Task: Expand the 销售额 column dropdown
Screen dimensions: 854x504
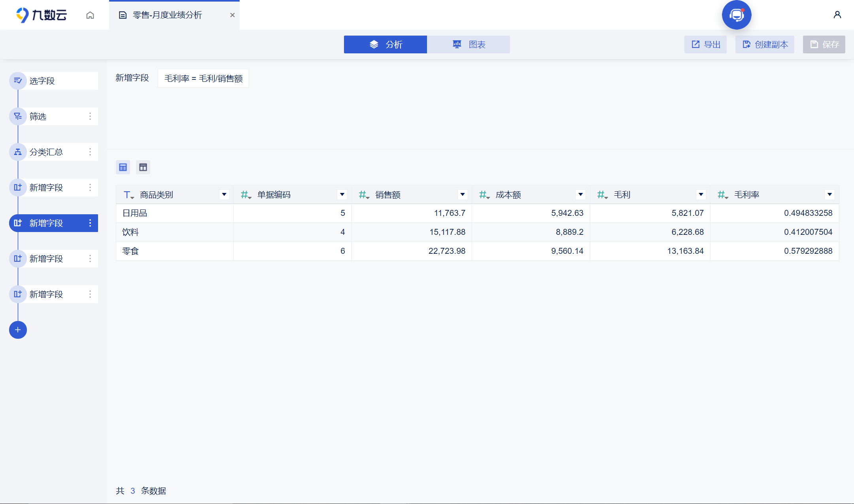Action: tap(463, 194)
